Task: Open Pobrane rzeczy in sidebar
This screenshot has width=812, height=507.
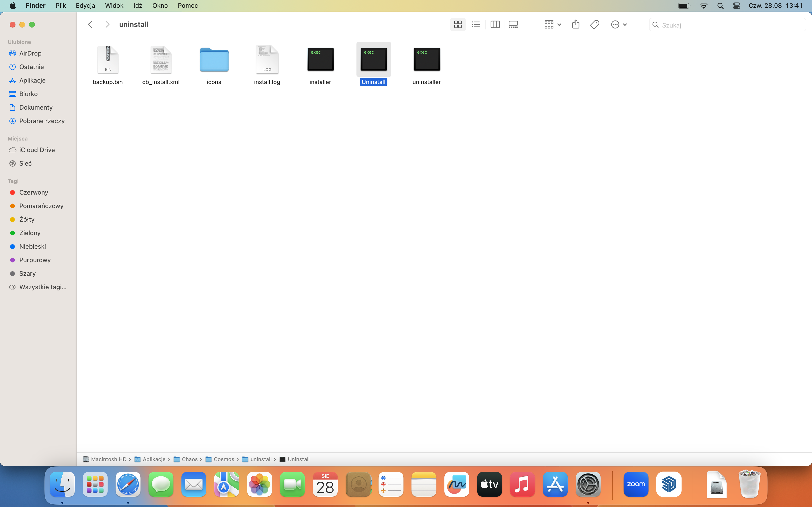Action: point(42,121)
